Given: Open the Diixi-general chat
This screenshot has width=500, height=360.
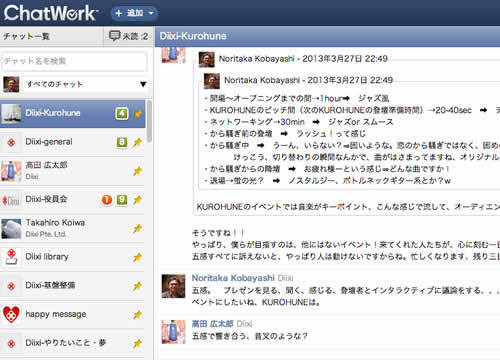Looking at the screenshot, I should pos(73,142).
